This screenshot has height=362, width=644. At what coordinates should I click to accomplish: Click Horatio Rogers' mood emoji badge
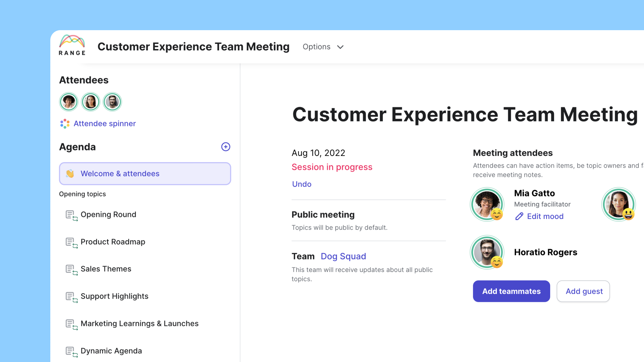pyautogui.click(x=497, y=262)
